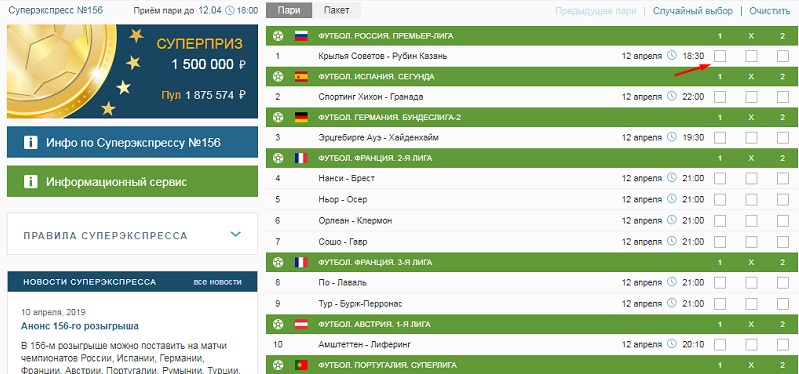
Task: Click the Spain flag icon in Сегунда header
Action: pyautogui.click(x=301, y=77)
